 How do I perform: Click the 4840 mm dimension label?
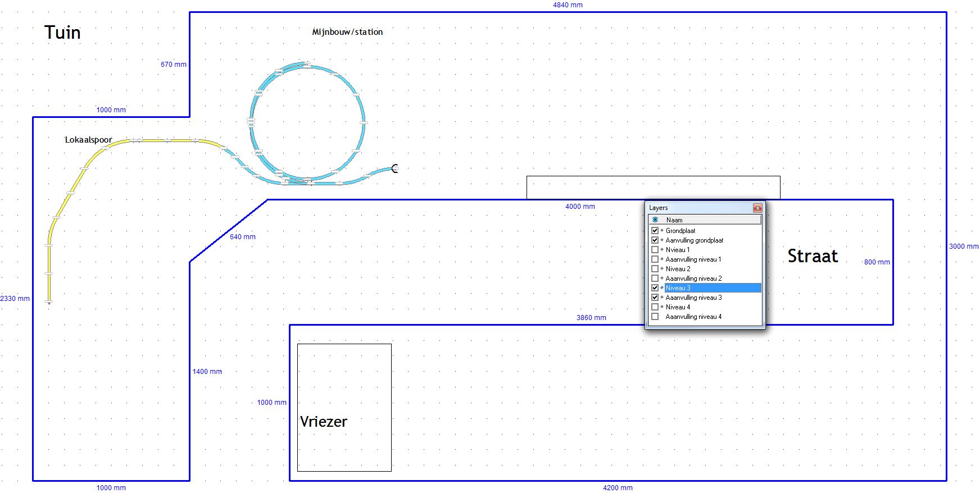[568, 5]
